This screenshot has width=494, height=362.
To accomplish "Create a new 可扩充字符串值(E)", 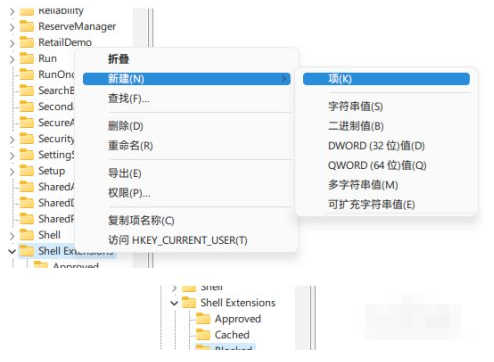I will coord(386,205).
